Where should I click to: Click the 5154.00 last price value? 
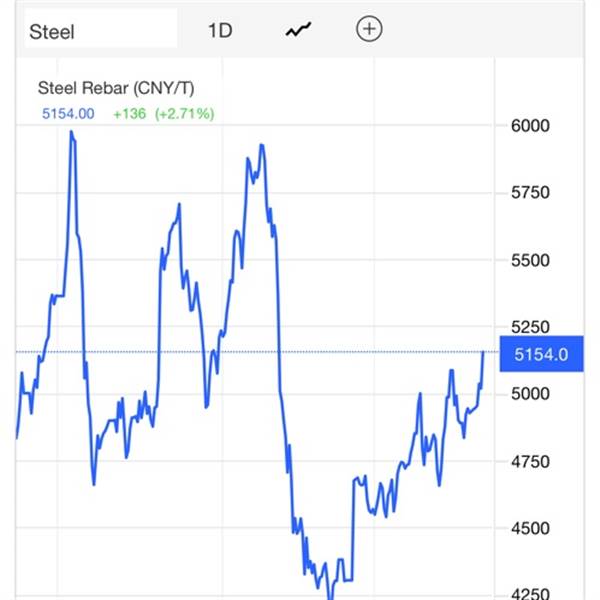[x=68, y=113]
